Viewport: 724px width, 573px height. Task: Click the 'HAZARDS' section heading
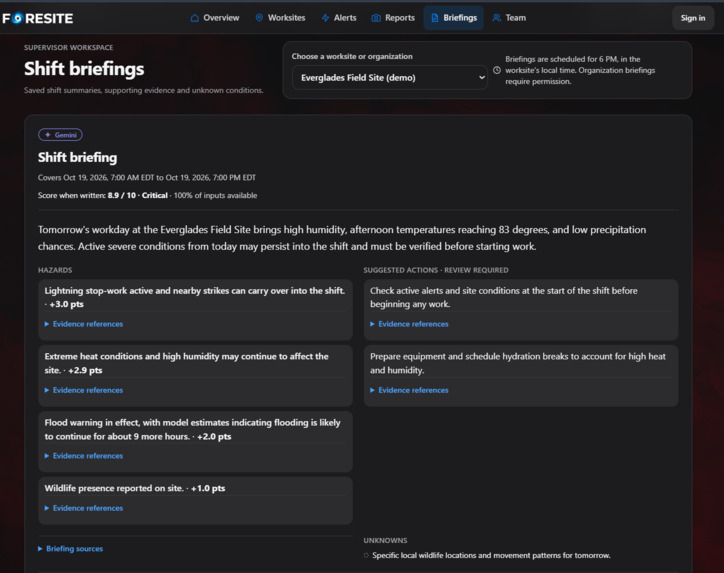[55, 270]
